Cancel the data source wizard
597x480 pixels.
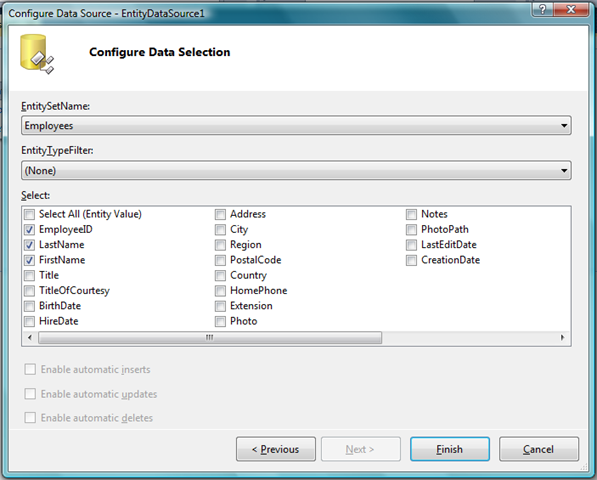click(539, 449)
